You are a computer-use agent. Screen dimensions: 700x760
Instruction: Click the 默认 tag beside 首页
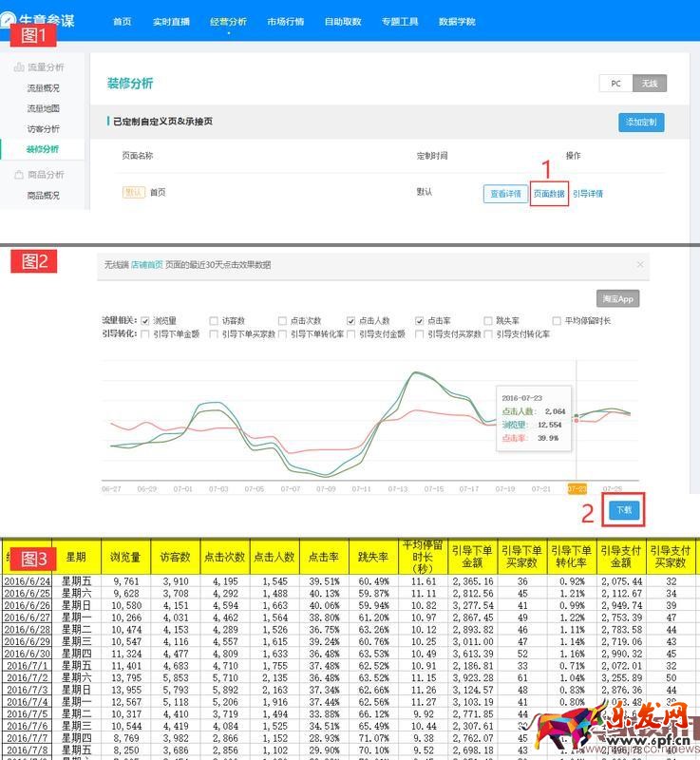coord(134,192)
